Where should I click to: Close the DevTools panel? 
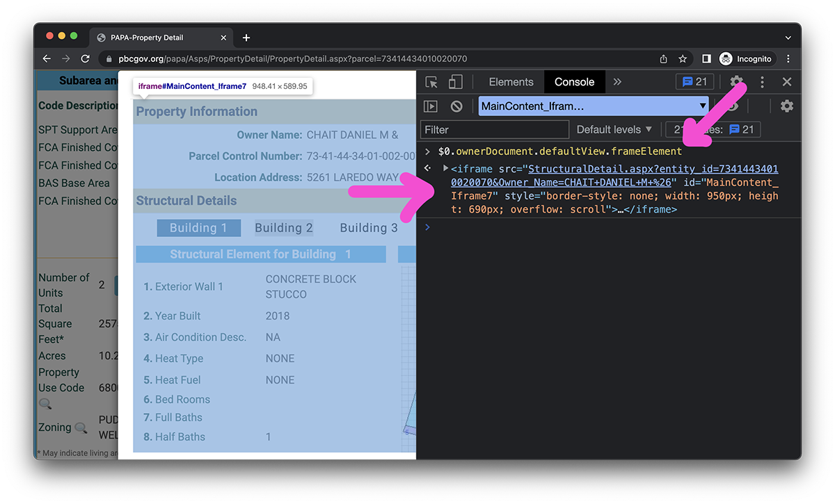(787, 82)
